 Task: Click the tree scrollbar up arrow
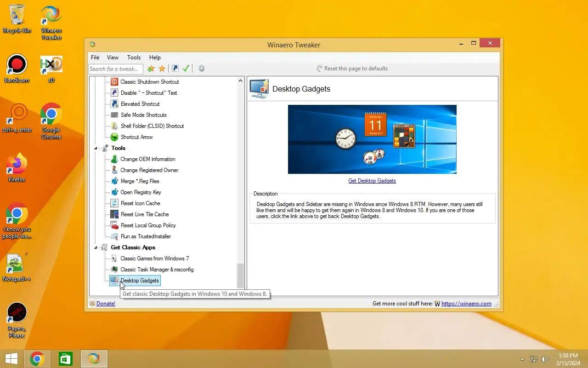pyautogui.click(x=240, y=81)
